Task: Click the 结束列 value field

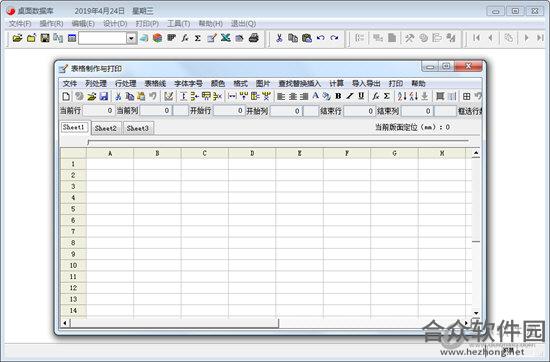Action: click(x=417, y=111)
